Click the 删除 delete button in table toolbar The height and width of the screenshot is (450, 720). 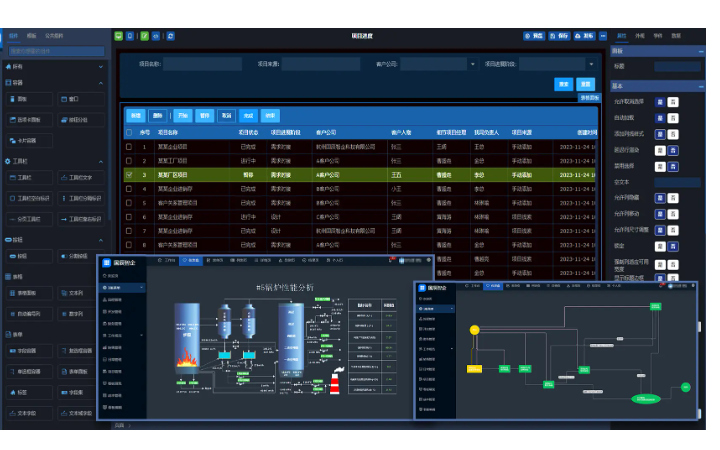pyautogui.click(x=158, y=116)
